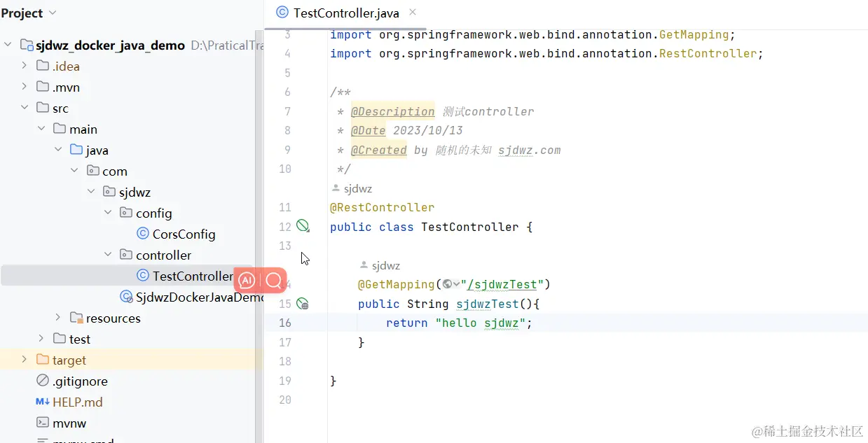Click the test folder icon
868x443 pixels.
(60, 339)
